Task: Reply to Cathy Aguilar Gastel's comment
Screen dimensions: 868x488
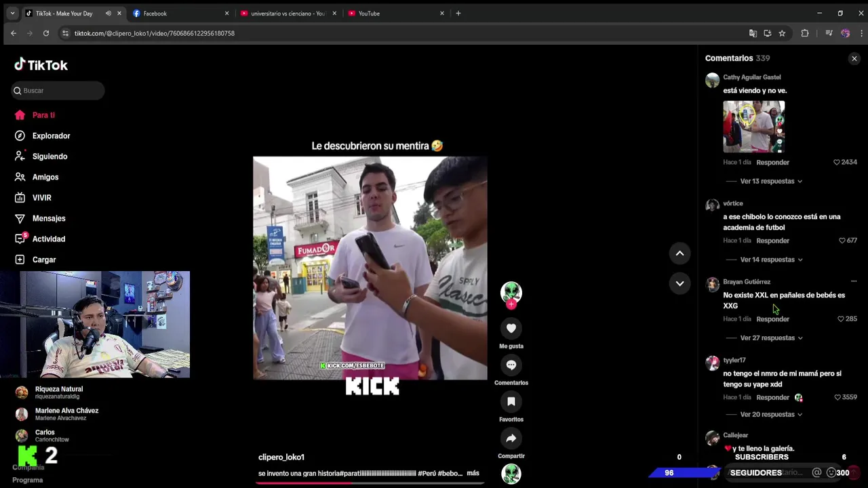Action: (772, 163)
